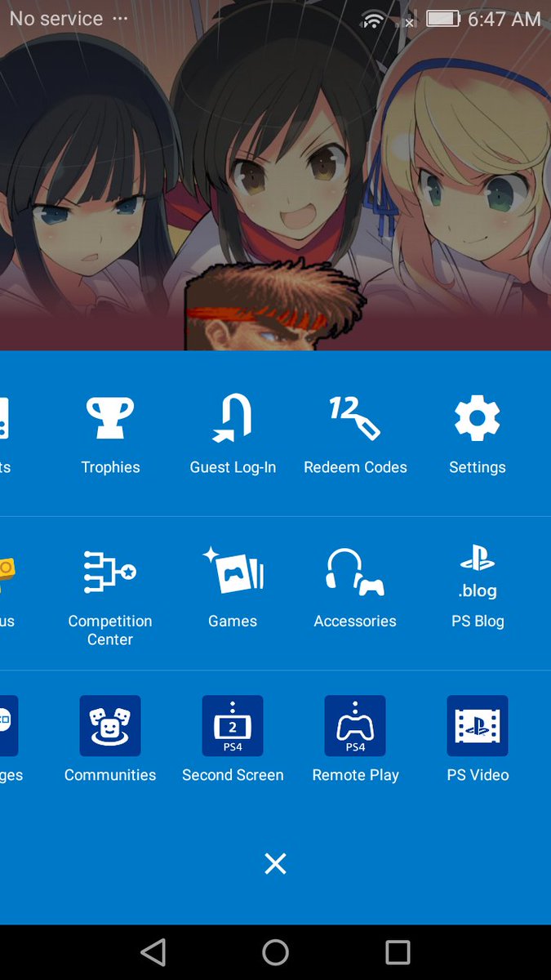Tap the Android back button
This screenshot has height=980, width=551.
(x=153, y=952)
